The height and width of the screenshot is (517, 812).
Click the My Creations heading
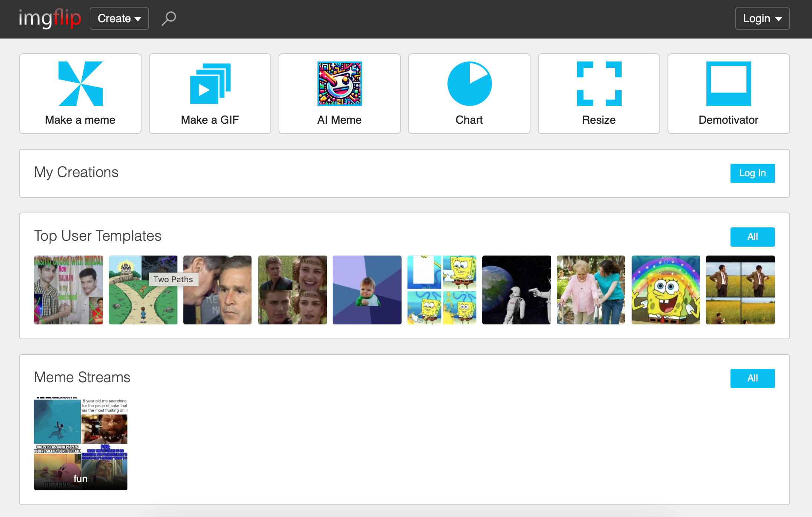pyautogui.click(x=76, y=173)
